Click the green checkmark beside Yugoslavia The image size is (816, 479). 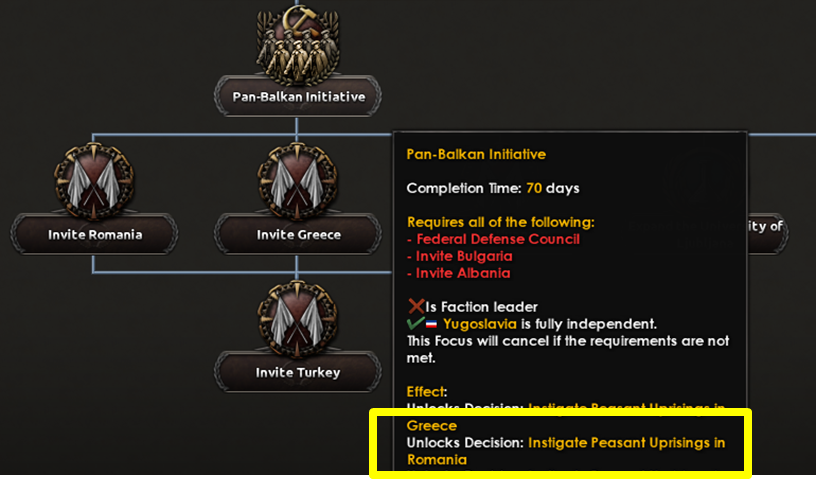click(x=414, y=324)
